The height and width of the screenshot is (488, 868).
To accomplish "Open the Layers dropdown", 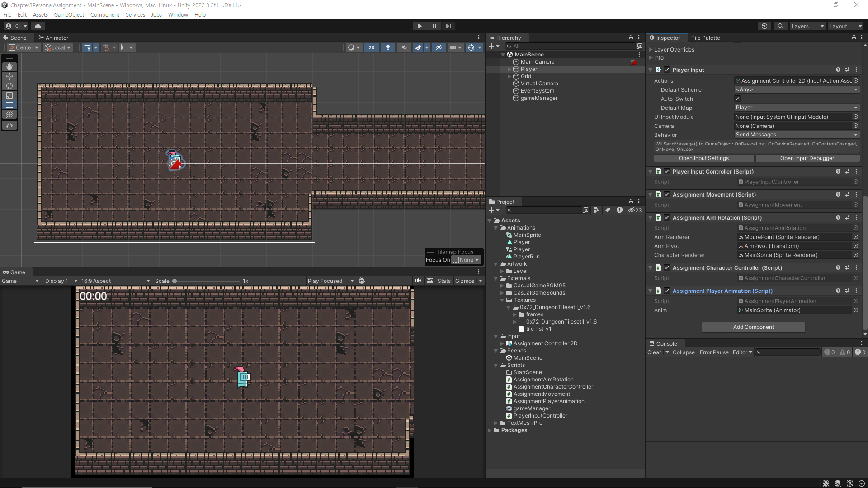I will [807, 26].
